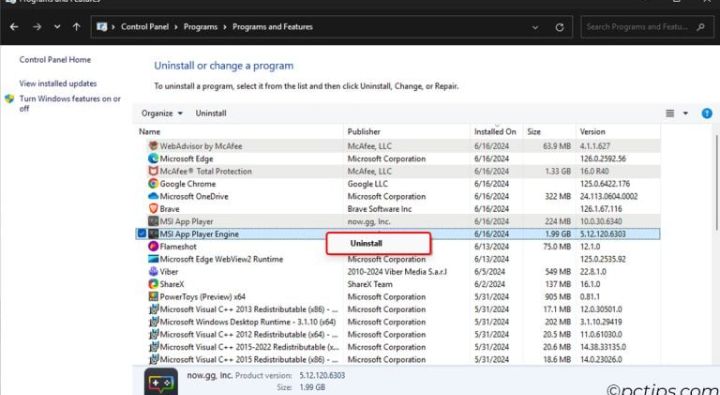Refresh the Programs and Features list
720x395 pixels.
click(559, 28)
